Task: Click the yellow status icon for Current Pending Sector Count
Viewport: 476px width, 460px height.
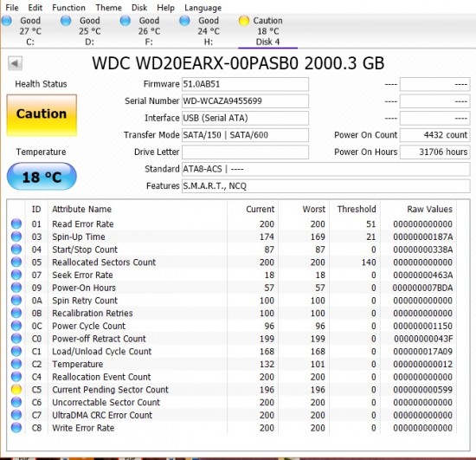Action: tap(16, 389)
